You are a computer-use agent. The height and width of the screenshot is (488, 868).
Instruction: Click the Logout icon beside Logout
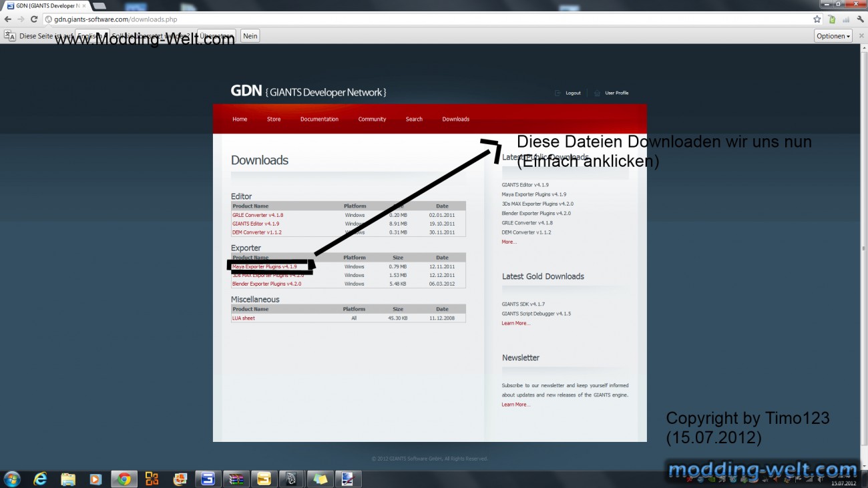coord(558,93)
